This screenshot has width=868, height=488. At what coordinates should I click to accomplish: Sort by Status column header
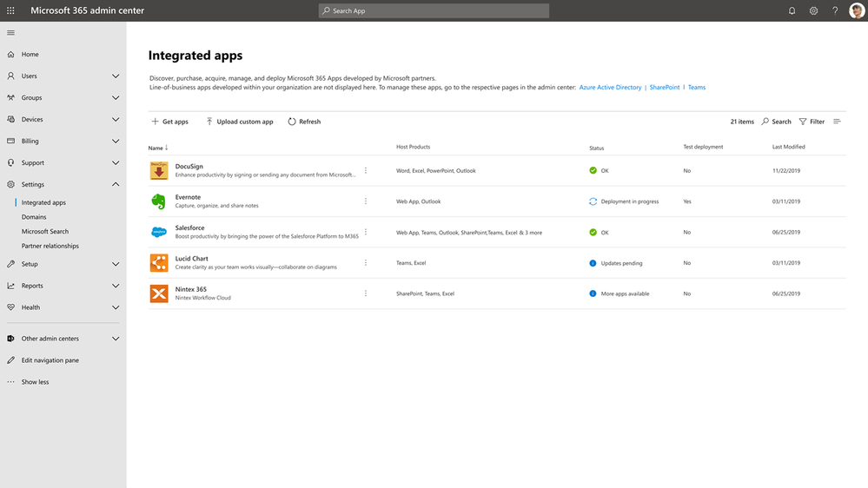596,148
